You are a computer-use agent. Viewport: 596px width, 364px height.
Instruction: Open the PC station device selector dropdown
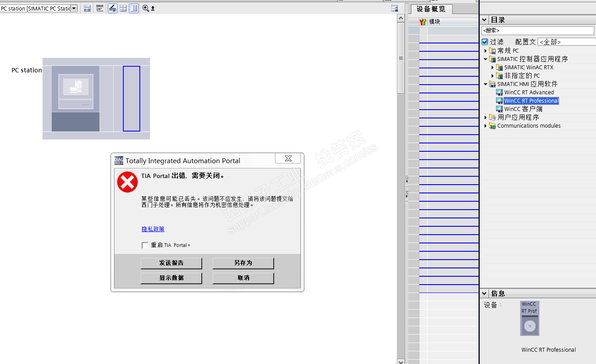(x=74, y=8)
